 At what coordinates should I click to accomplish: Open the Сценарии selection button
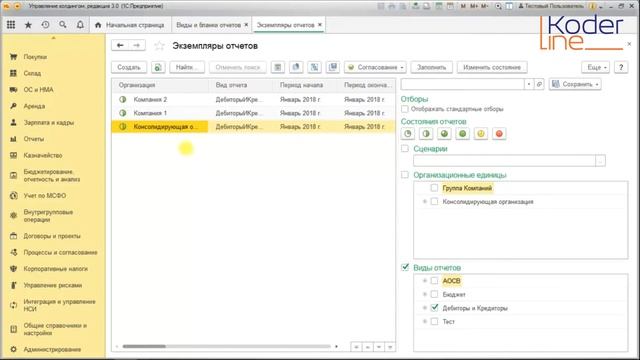(600, 161)
